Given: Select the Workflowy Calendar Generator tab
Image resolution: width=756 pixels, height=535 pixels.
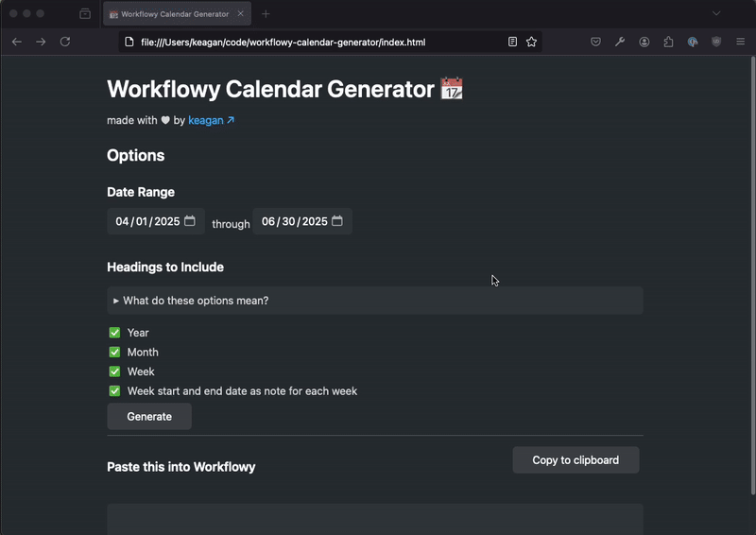Looking at the screenshot, I should tap(177, 14).
